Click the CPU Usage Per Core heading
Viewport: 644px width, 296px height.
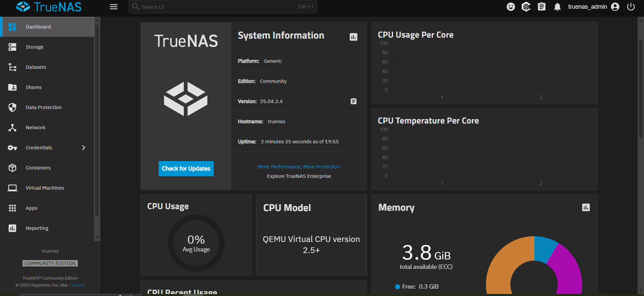pyautogui.click(x=416, y=35)
